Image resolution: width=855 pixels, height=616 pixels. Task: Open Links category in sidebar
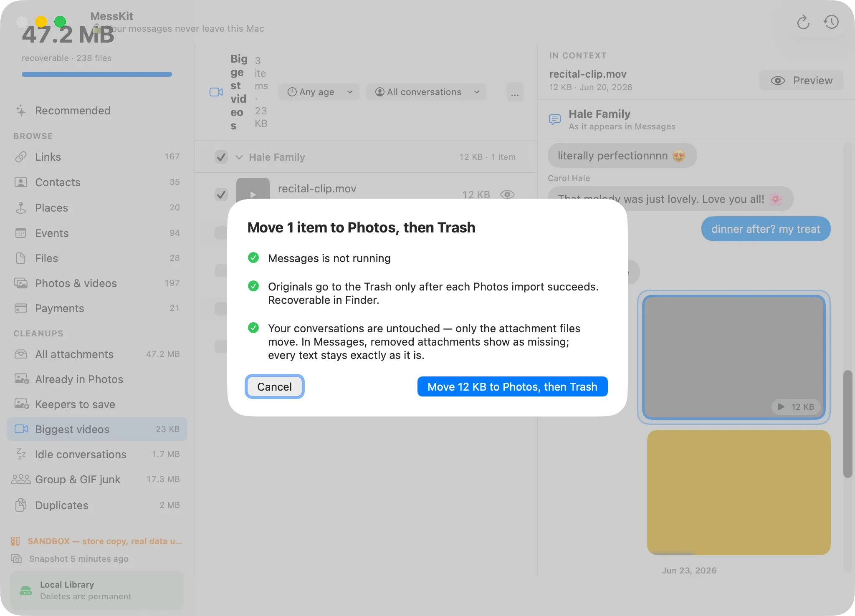pyautogui.click(x=97, y=157)
